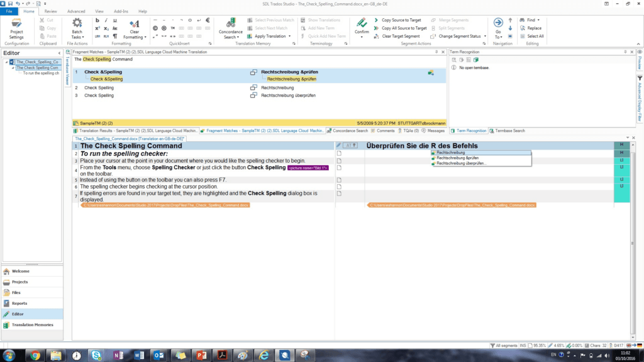Toggle the show formatting pilcrow icon
The image size is (644, 362).
(114, 36)
